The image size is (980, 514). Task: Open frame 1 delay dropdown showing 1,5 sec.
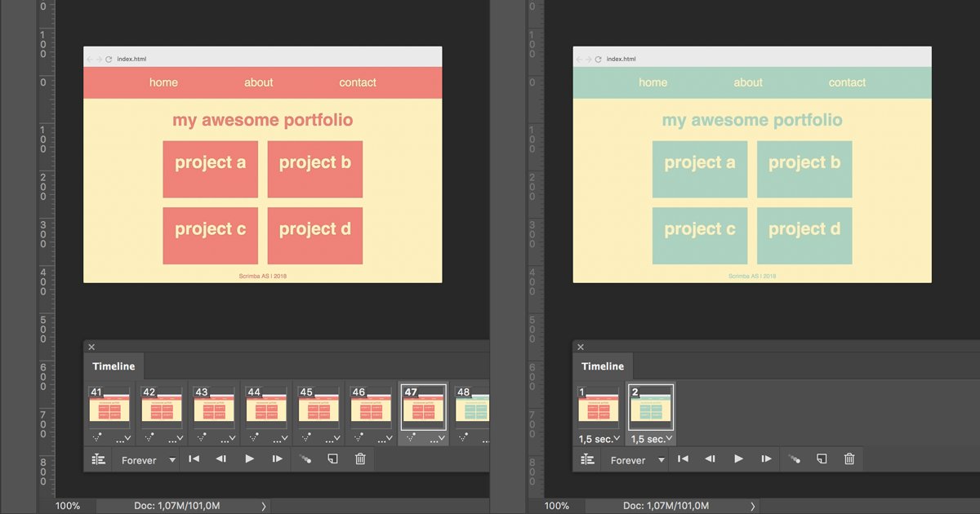pos(599,439)
